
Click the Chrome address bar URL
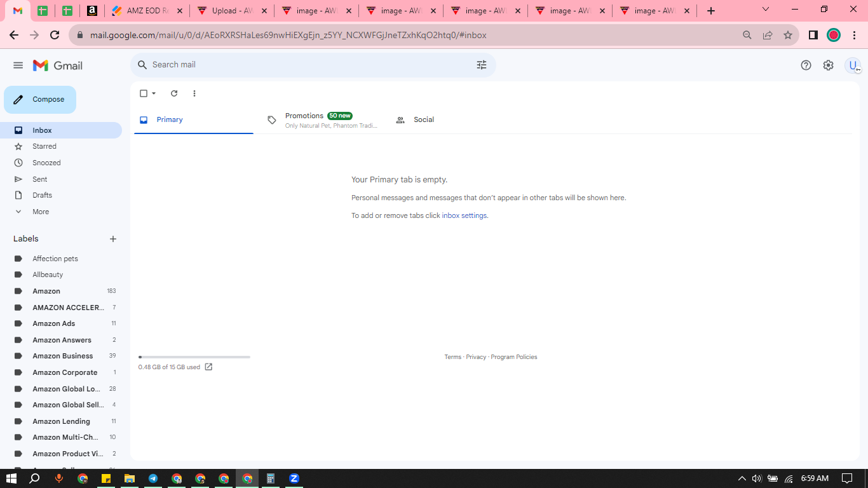[288, 35]
